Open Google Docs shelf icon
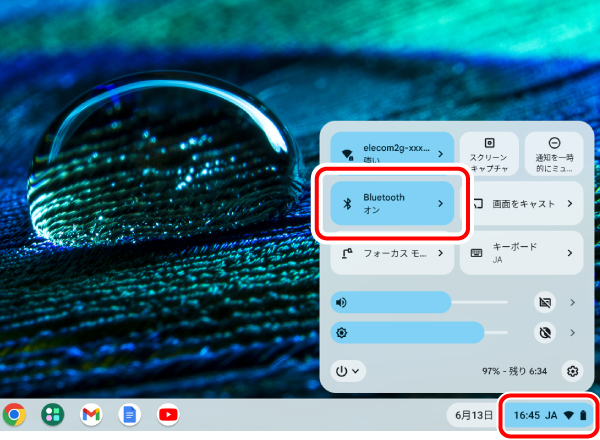Screen dimensions: 600x440 click(x=128, y=414)
